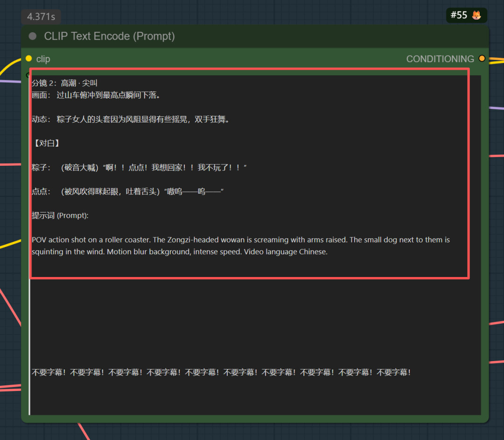Click the clip input label
This screenshot has height=440, width=504.
[x=43, y=59]
